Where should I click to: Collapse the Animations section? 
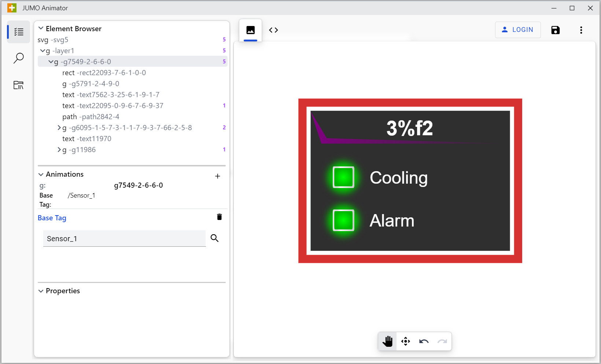pos(41,174)
